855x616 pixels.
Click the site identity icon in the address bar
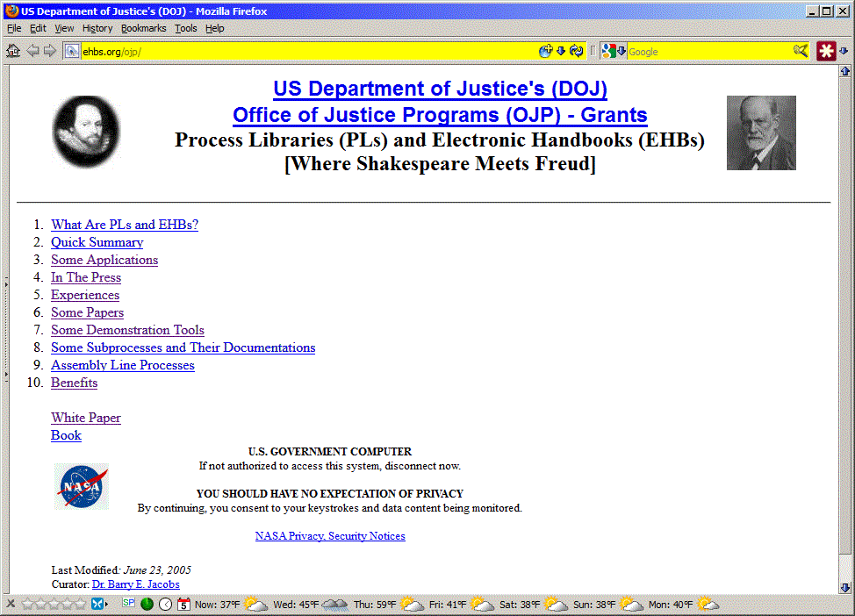click(72, 51)
